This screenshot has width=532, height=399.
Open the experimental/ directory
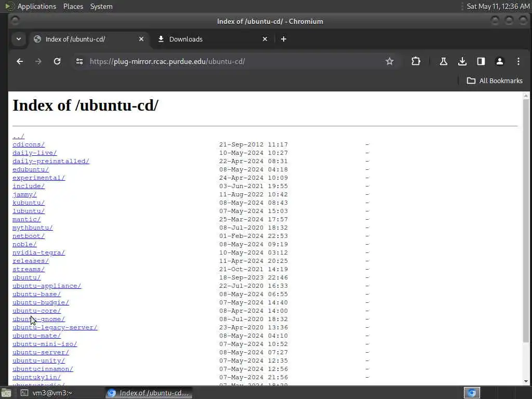(x=38, y=178)
